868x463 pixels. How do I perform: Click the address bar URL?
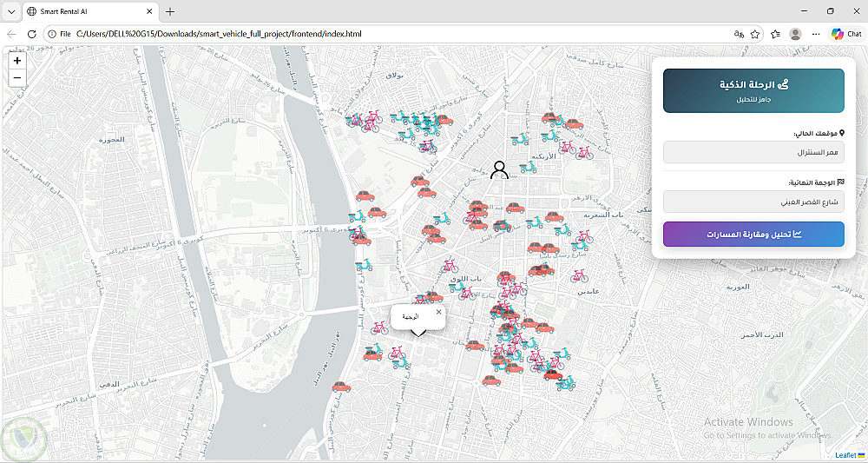[x=220, y=34]
